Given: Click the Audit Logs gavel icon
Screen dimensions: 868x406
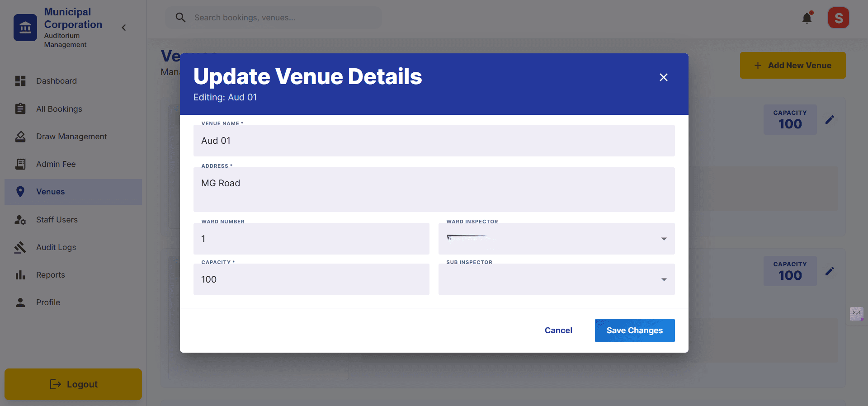Looking at the screenshot, I should [20, 247].
